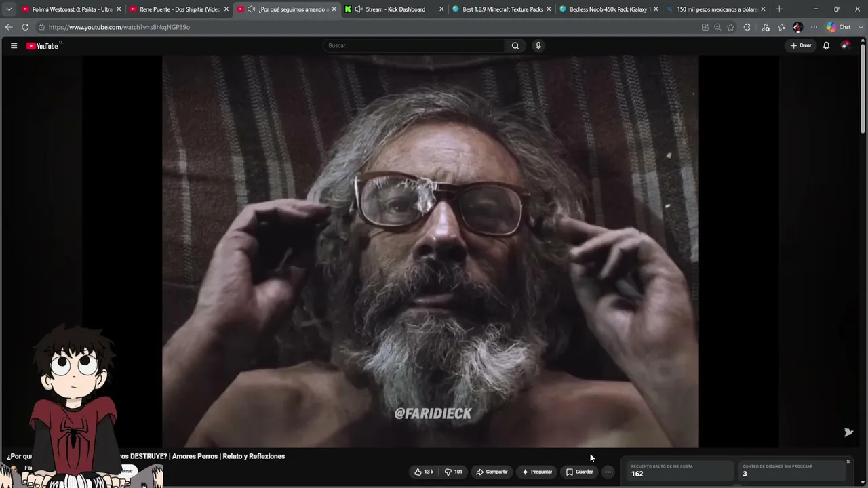This screenshot has height=488, width=868.
Task: Click the Crear button
Action: point(801,46)
